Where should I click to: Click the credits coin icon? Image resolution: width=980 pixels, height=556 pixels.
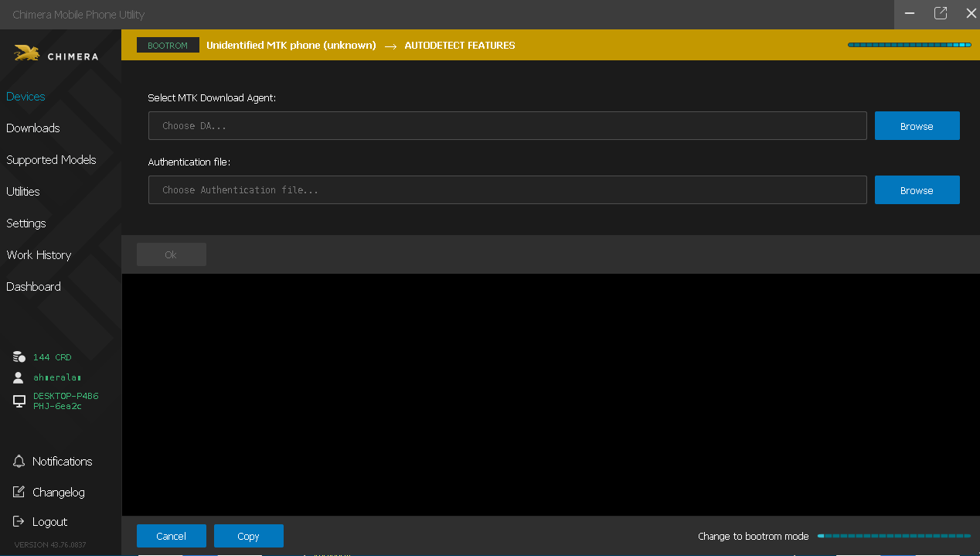click(x=19, y=357)
